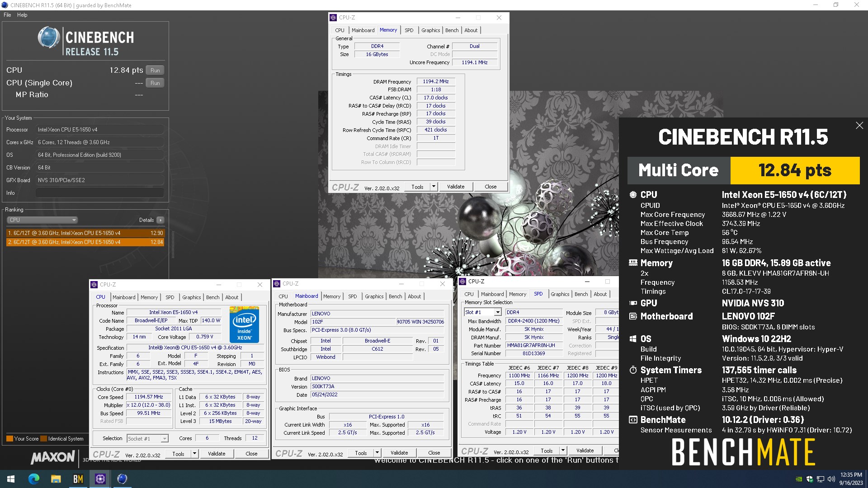The width and height of the screenshot is (868, 488).
Task: Click the Multiplier x 12.0 value
Action: 149,405
